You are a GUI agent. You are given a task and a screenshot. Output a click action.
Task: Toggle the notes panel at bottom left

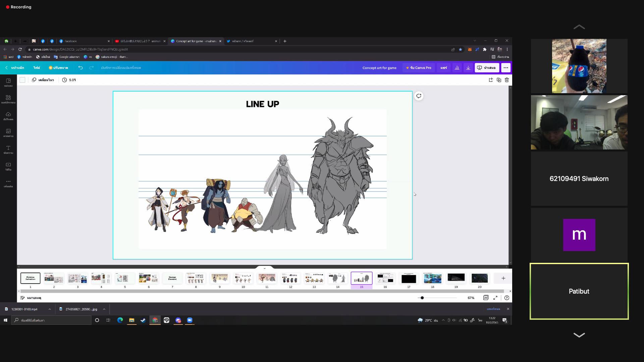tap(31, 298)
